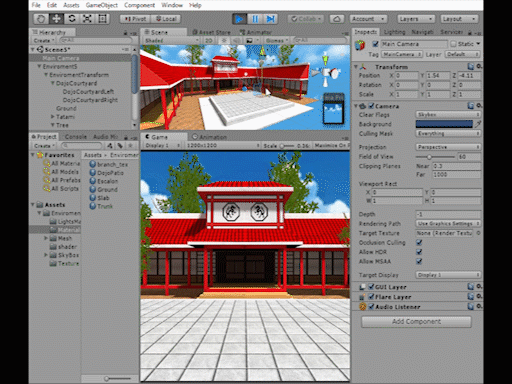Switch to the Lighting tab
This screenshot has width=512, height=384.
click(x=394, y=32)
